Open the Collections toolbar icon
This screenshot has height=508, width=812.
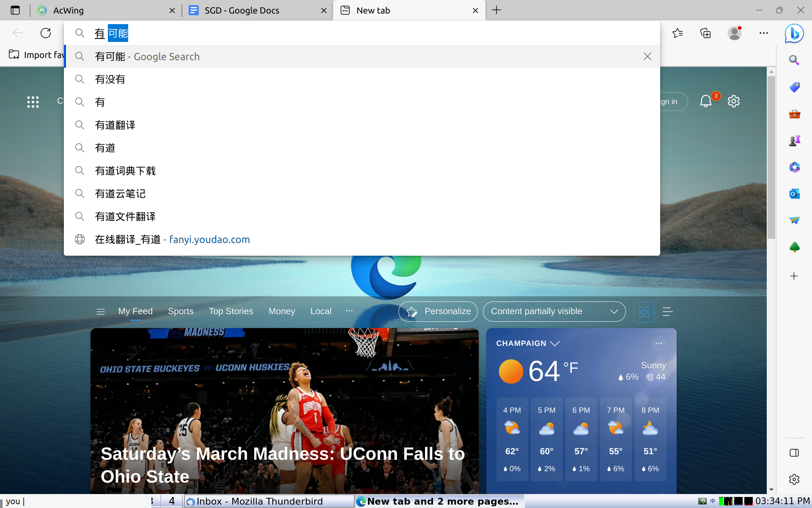[705, 33]
